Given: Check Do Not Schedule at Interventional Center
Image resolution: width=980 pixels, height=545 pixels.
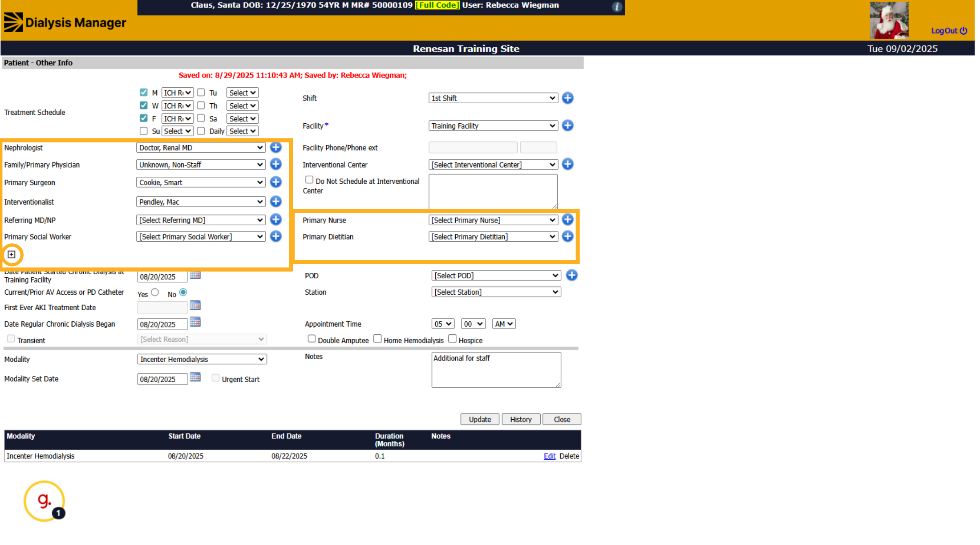Looking at the screenshot, I should 310,180.
